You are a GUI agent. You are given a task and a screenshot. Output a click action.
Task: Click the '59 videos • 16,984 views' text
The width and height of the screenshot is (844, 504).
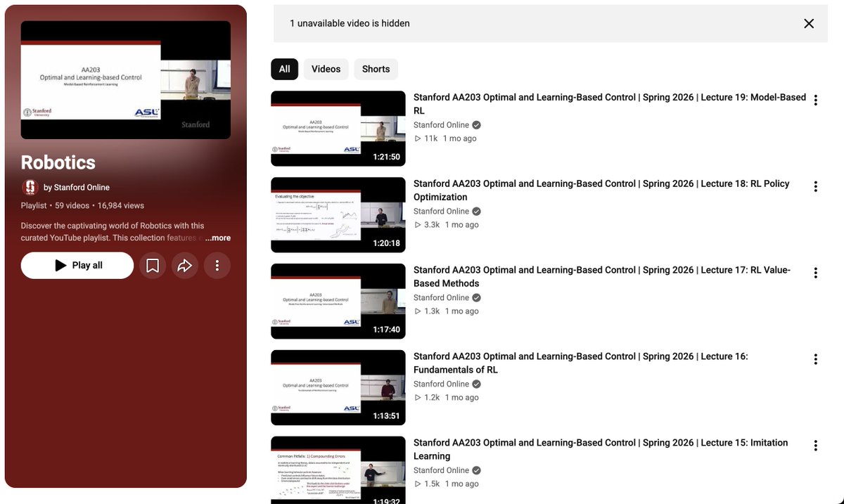pyautogui.click(x=99, y=206)
